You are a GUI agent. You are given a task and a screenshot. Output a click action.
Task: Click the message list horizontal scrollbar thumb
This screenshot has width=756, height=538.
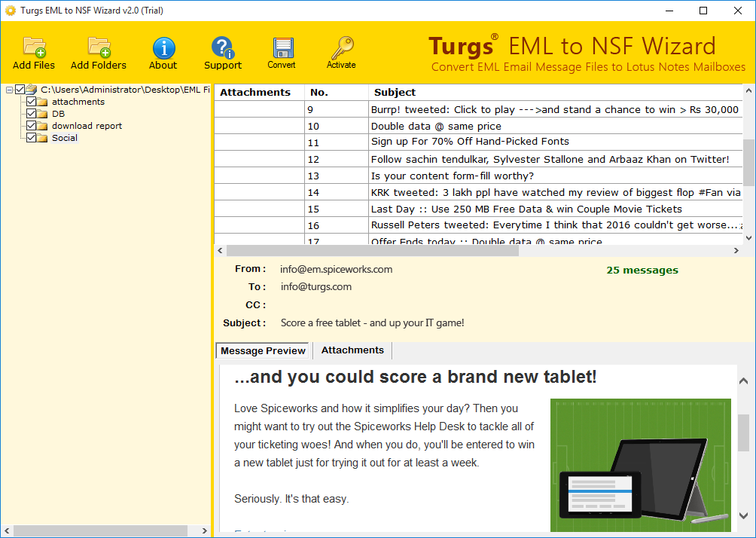tap(372, 250)
